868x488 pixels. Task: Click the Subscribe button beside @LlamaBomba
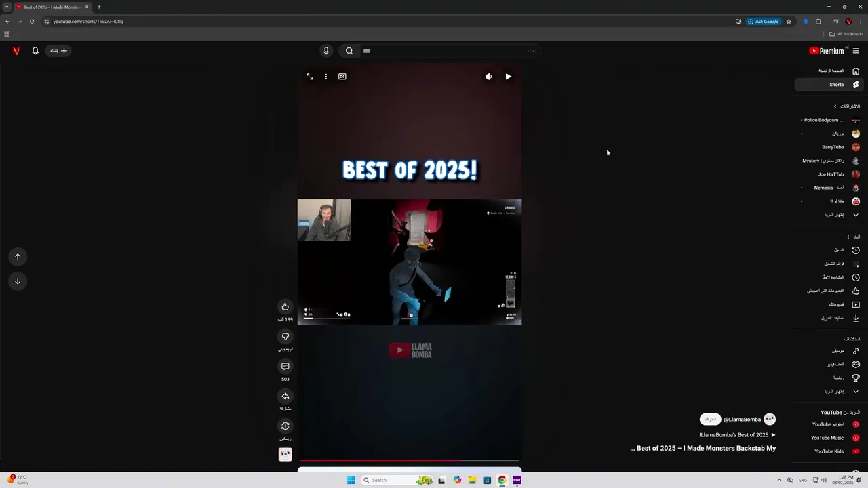click(711, 420)
